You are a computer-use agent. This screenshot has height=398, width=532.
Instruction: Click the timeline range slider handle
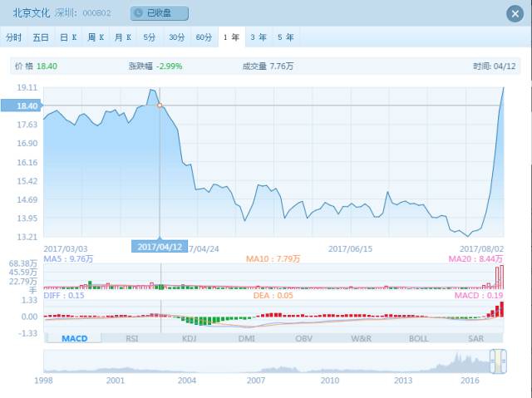point(497,361)
